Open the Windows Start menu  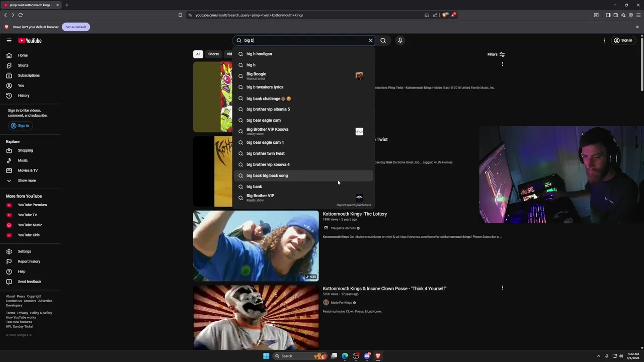coord(266,356)
